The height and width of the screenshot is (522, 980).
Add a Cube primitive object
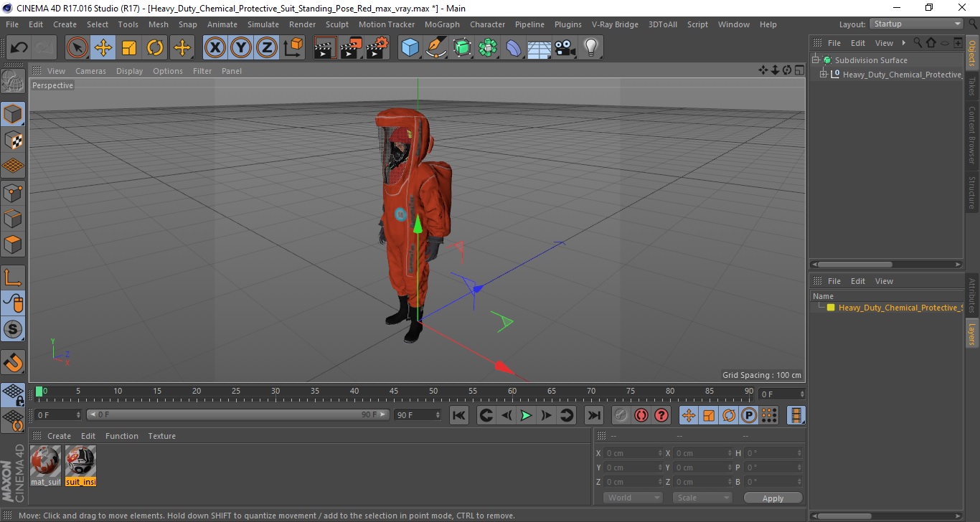point(410,48)
